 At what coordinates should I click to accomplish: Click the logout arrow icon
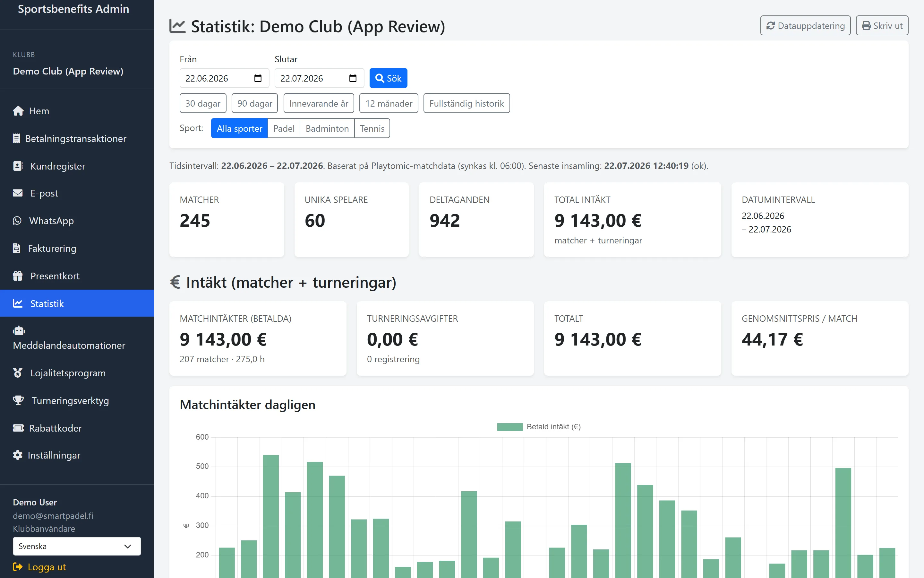coord(18,566)
